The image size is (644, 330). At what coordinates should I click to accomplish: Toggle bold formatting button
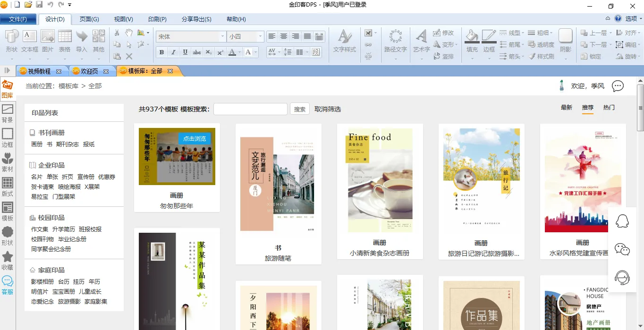[162, 52]
